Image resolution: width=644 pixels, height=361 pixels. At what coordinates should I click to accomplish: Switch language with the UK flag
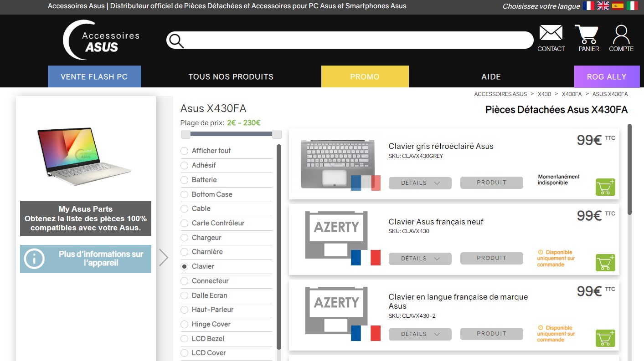(x=603, y=6)
